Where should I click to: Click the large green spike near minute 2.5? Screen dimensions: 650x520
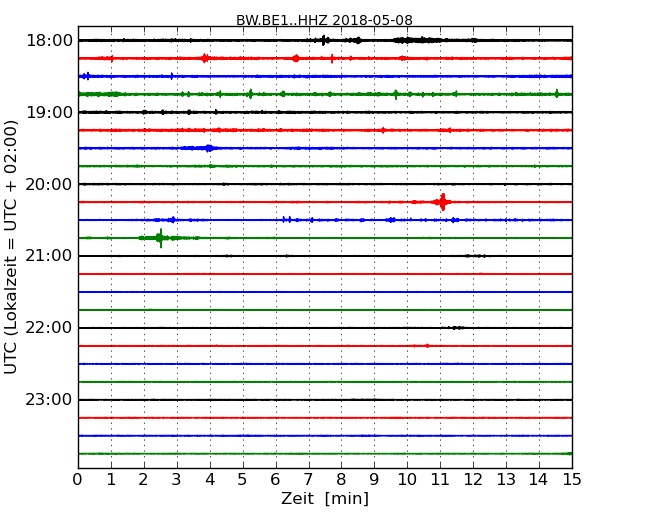pyautogui.click(x=160, y=238)
